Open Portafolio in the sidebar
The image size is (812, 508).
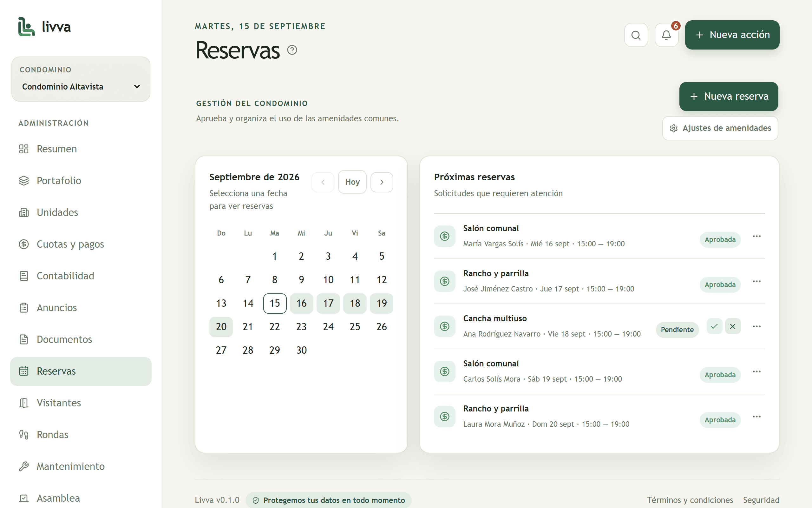tap(81, 180)
